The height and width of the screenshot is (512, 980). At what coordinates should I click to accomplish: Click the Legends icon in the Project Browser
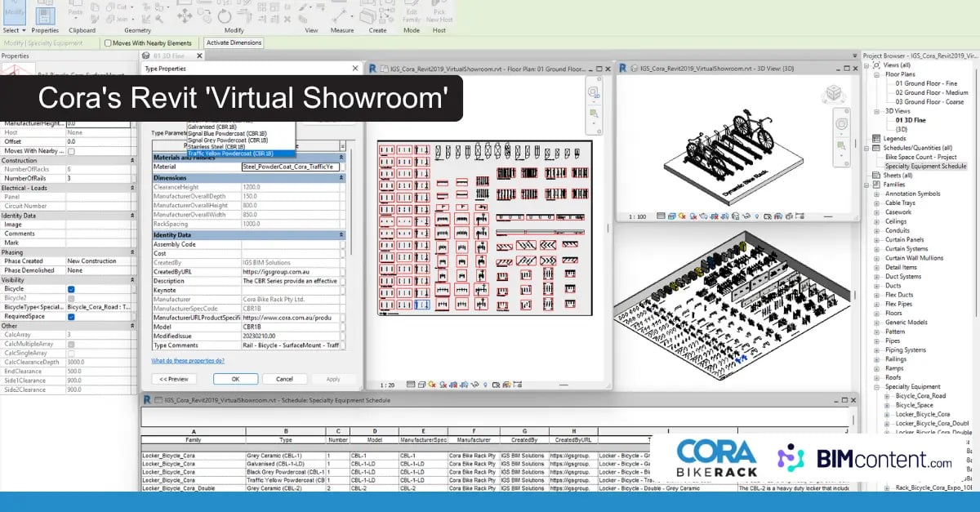click(877, 139)
